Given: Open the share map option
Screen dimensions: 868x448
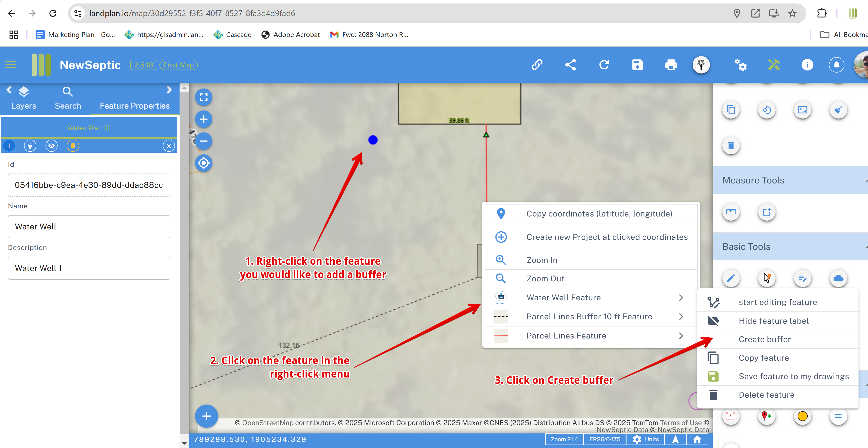Looking at the screenshot, I should tap(571, 65).
